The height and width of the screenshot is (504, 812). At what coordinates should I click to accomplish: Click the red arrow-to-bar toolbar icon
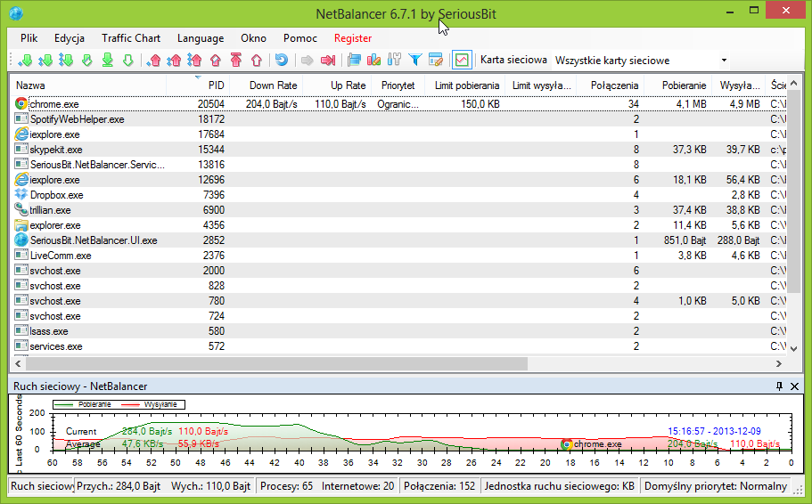(328, 60)
